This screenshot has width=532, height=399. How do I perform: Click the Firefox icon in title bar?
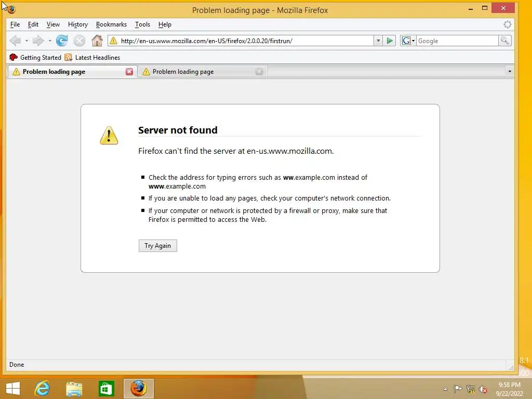click(11, 9)
